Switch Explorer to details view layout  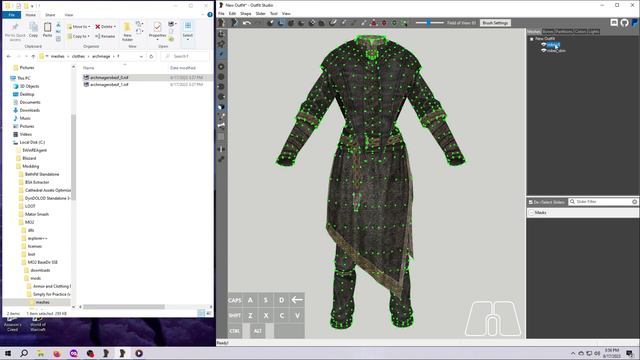coord(201,313)
